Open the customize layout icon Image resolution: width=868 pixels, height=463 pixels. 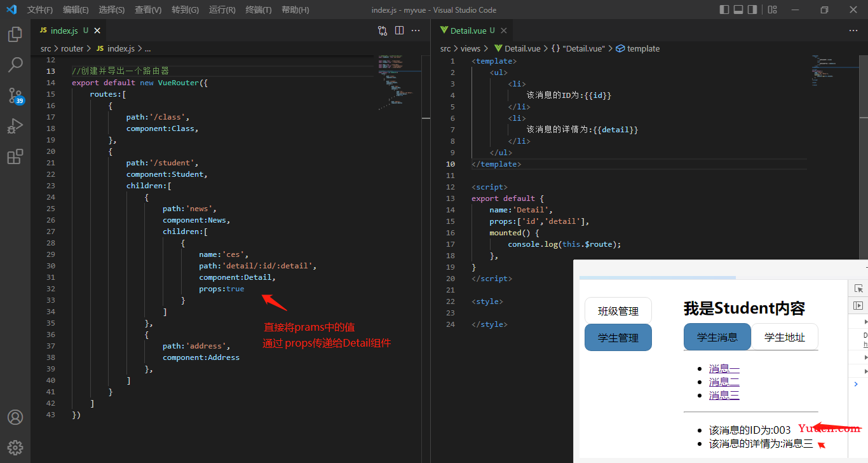pyautogui.click(x=772, y=10)
